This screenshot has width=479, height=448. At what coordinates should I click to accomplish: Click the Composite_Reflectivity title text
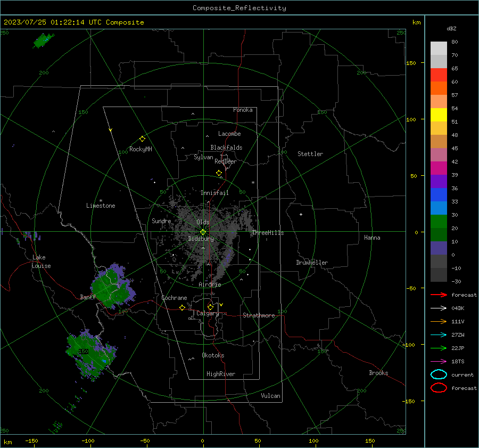click(x=239, y=8)
